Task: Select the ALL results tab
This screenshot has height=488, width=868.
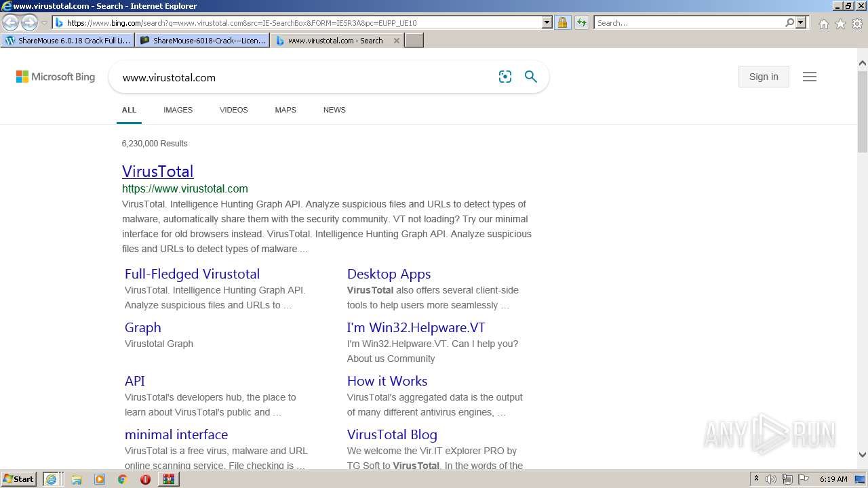Action: 129,110
